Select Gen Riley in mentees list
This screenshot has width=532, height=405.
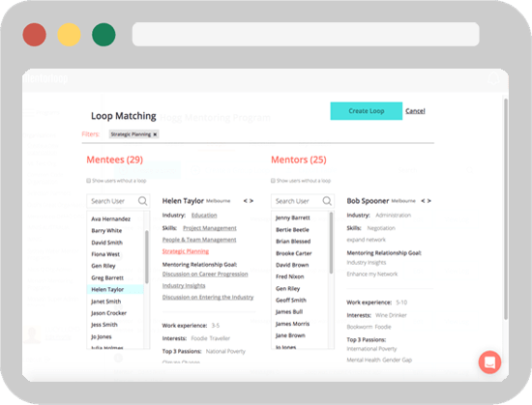tap(103, 266)
